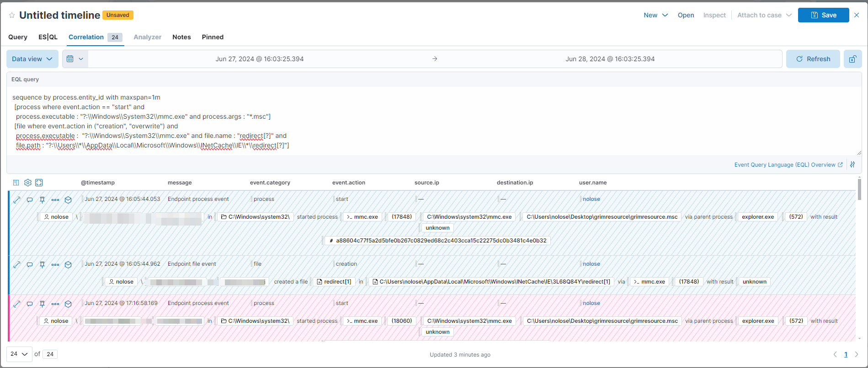
Task: Open table settings gear icon
Action: (x=28, y=183)
